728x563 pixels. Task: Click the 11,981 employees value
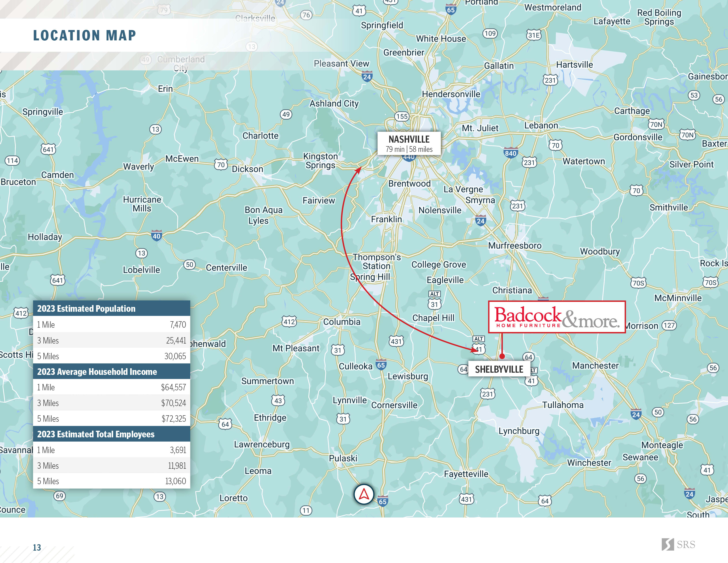[177, 466]
